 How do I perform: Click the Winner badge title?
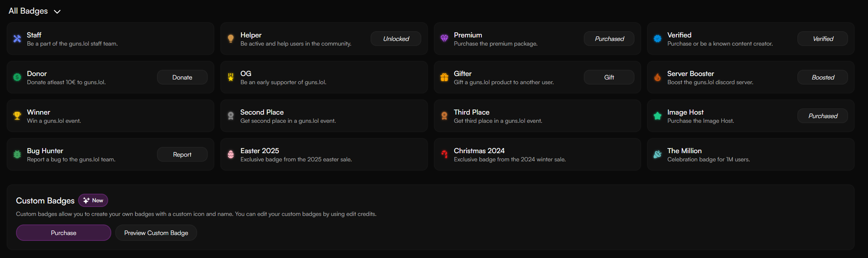pos(39,112)
